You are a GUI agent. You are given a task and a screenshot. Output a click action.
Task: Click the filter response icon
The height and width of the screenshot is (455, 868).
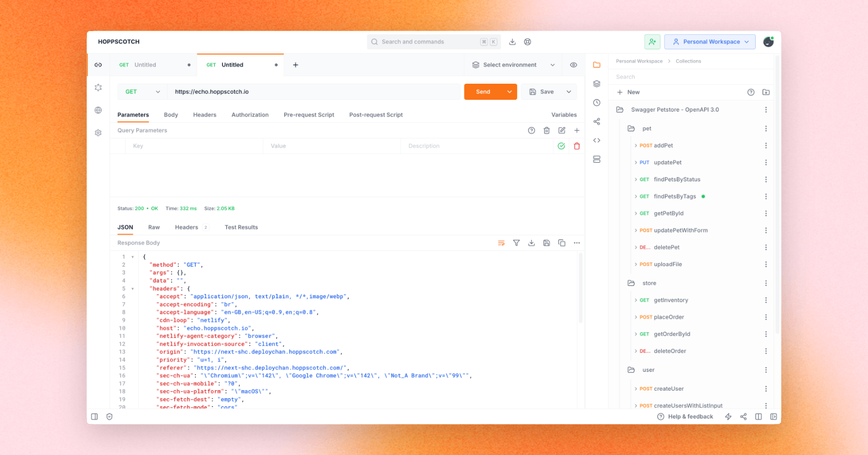click(516, 243)
